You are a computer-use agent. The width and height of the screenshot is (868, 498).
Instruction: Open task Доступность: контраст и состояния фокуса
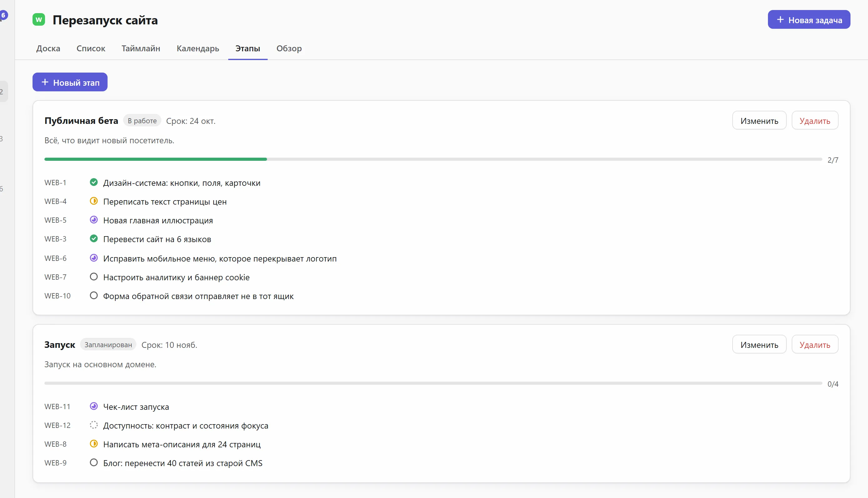pyautogui.click(x=186, y=426)
